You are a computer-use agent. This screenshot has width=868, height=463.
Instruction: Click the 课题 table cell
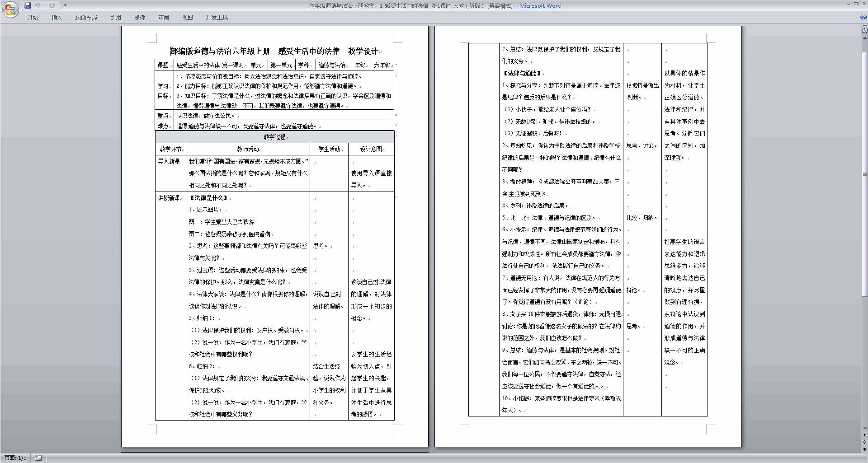click(164, 65)
